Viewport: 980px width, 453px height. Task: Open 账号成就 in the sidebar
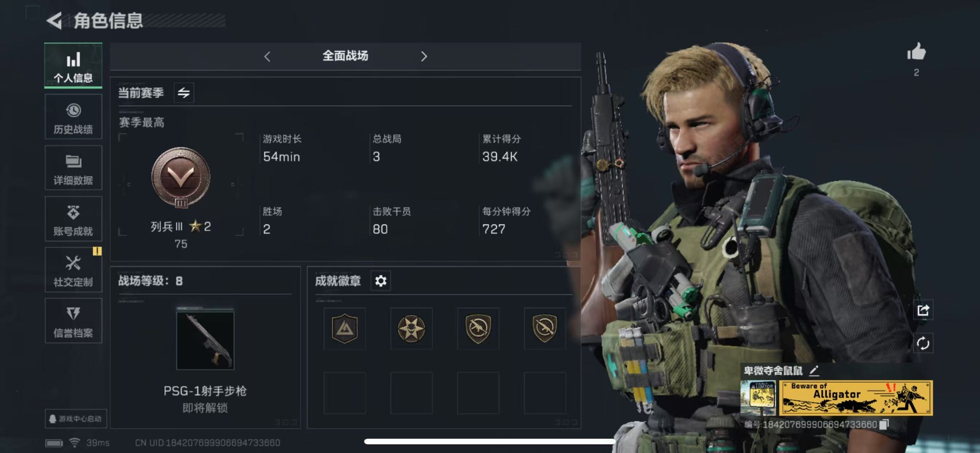pyautogui.click(x=73, y=219)
